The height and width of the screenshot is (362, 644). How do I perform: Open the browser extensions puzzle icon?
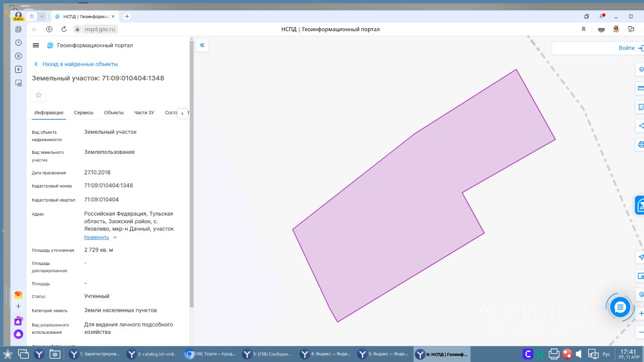pos(631,29)
